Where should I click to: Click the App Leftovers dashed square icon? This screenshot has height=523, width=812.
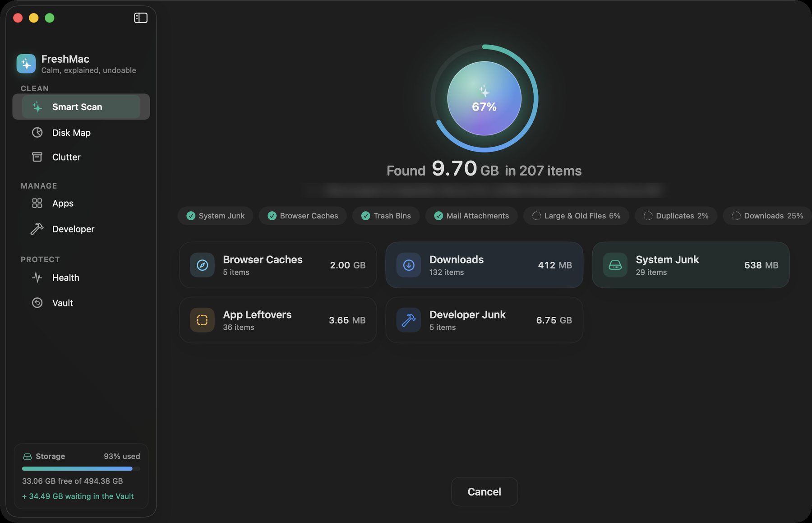[202, 320]
